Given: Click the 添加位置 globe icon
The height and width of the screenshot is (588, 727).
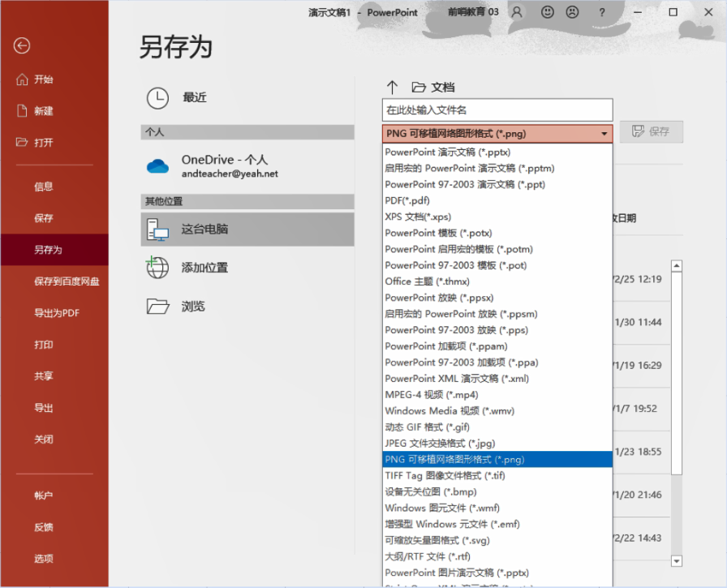Looking at the screenshot, I should coord(157,268).
